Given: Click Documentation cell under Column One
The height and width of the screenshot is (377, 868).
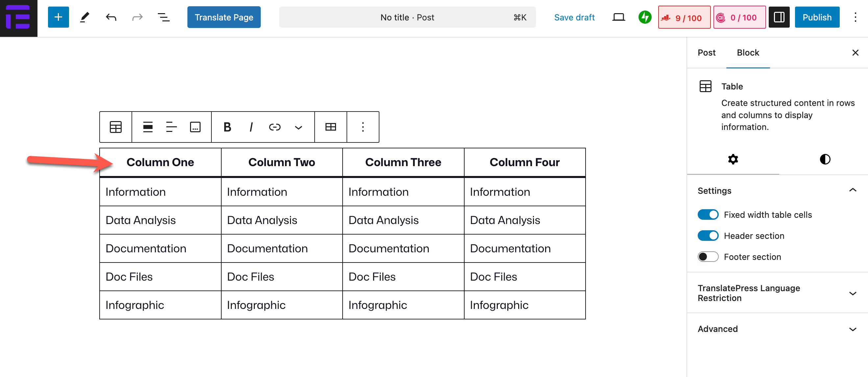Looking at the screenshot, I should point(160,248).
